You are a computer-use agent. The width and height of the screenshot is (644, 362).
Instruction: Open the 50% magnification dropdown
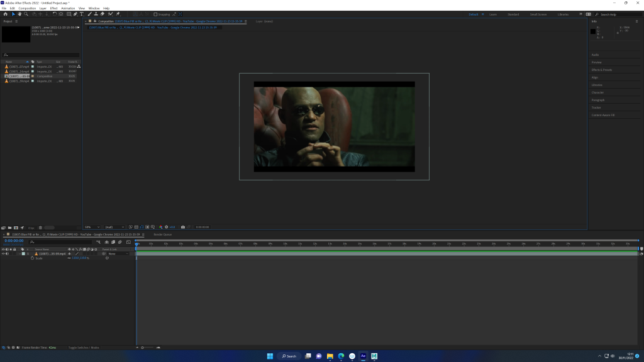point(92,227)
